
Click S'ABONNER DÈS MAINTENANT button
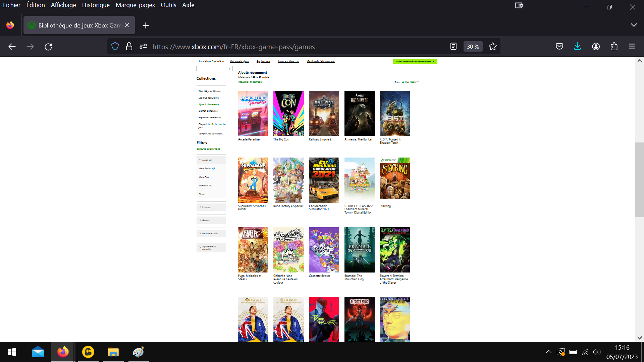click(x=415, y=61)
